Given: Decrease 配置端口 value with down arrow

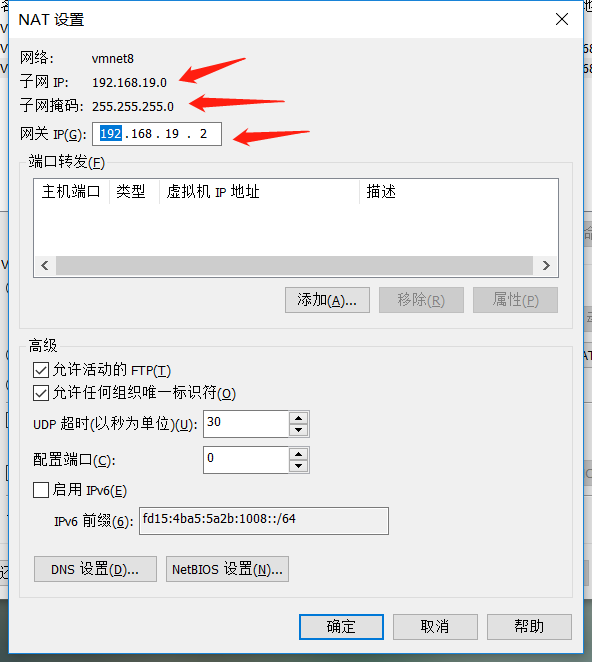Looking at the screenshot, I should pos(299,466).
